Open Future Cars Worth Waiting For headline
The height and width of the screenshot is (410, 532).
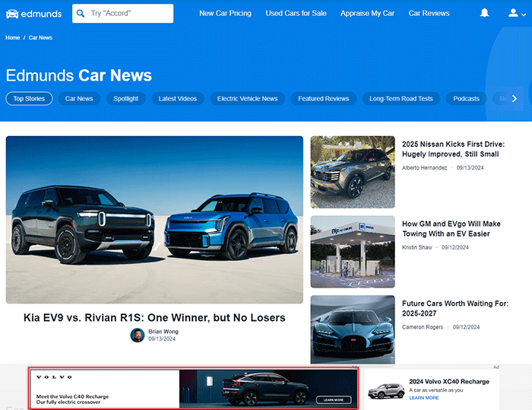(455, 308)
